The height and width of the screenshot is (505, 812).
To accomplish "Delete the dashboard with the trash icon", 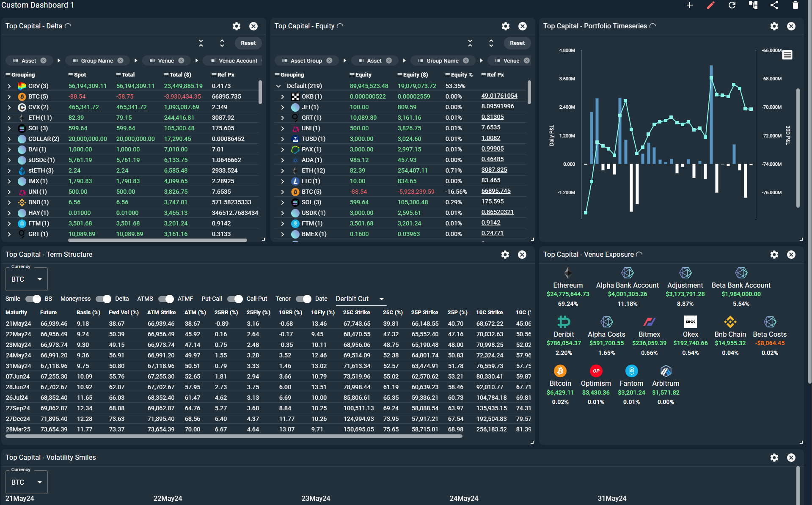I will pos(795,5).
